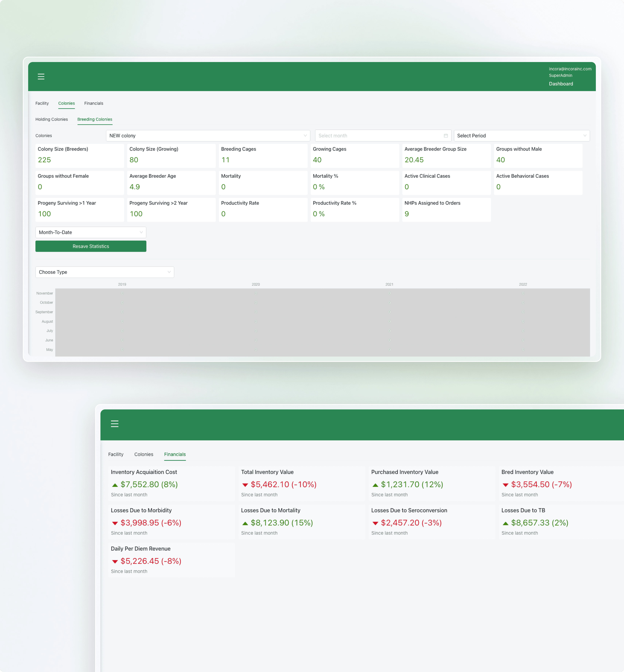This screenshot has height=672, width=624.
Task: Click Breeding Cages value 11
Action: coord(225,160)
